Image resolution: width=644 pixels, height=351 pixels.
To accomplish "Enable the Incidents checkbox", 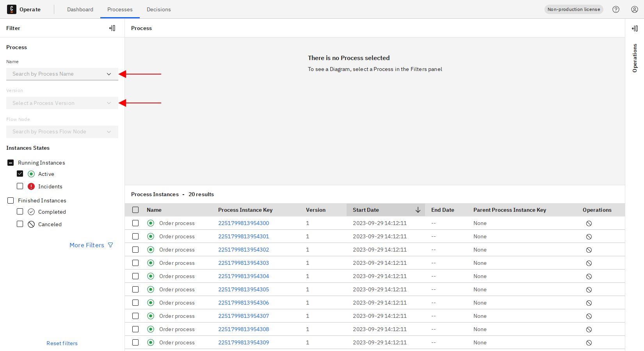I will (20, 186).
